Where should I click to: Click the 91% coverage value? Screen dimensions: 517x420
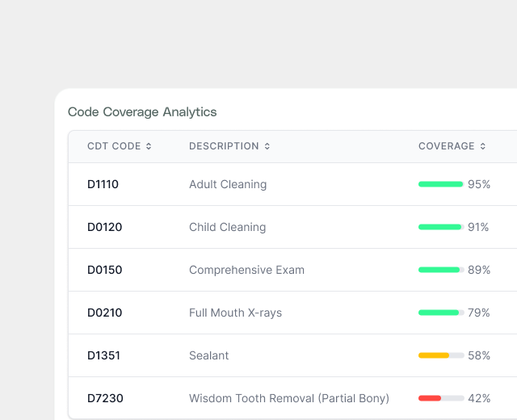[478, 227]
